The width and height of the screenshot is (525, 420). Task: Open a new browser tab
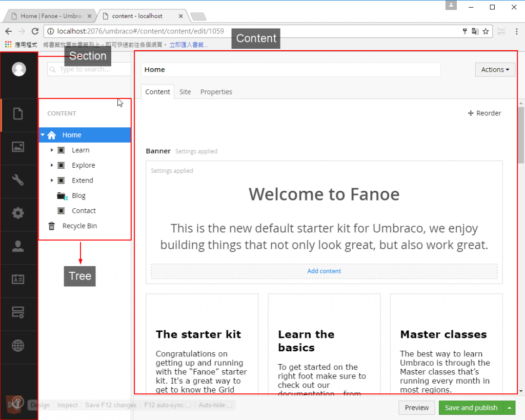click(198, 16)
